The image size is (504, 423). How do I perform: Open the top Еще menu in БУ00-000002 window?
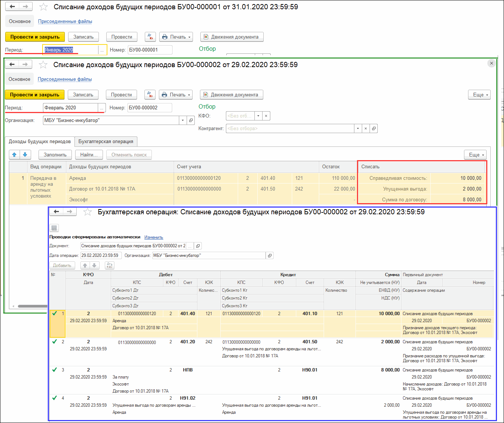[x=479, y=95]
